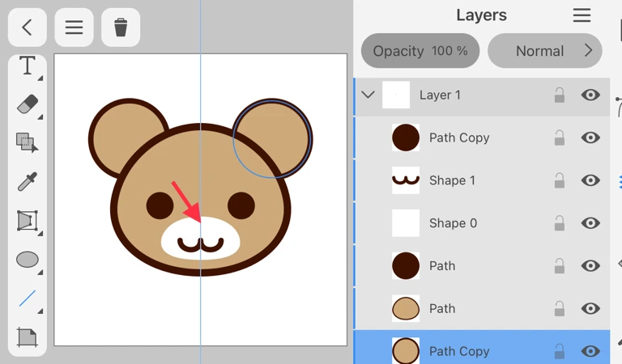Go back using the arrow button

point(27,28)
